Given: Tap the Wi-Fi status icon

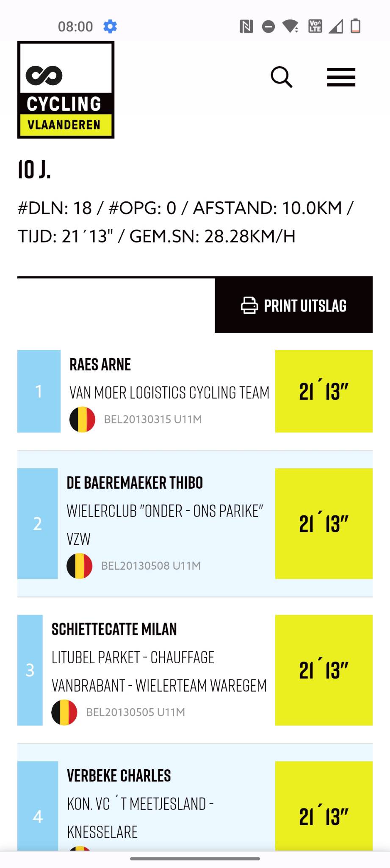Looking at the screenshot, I should (290, 26).
